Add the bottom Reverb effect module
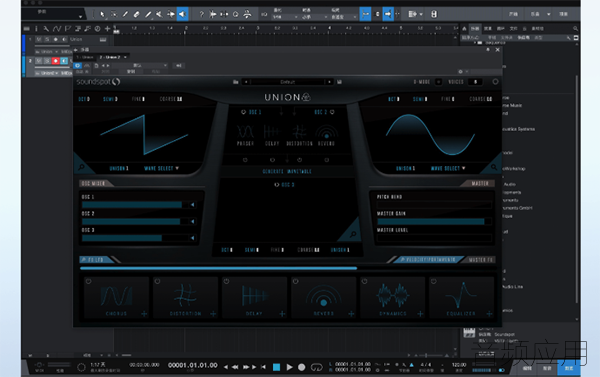This screenshot has width=600, height=377. pos(351,314)
